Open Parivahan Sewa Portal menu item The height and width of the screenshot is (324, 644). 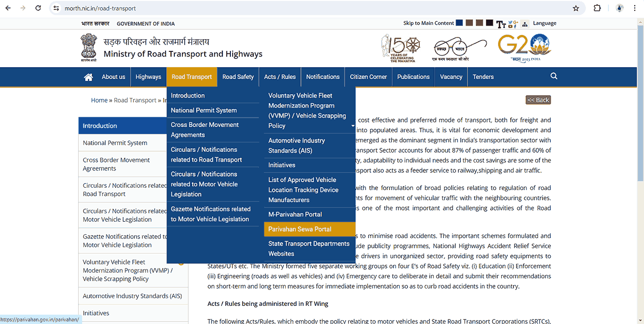[x=310, y=229]
